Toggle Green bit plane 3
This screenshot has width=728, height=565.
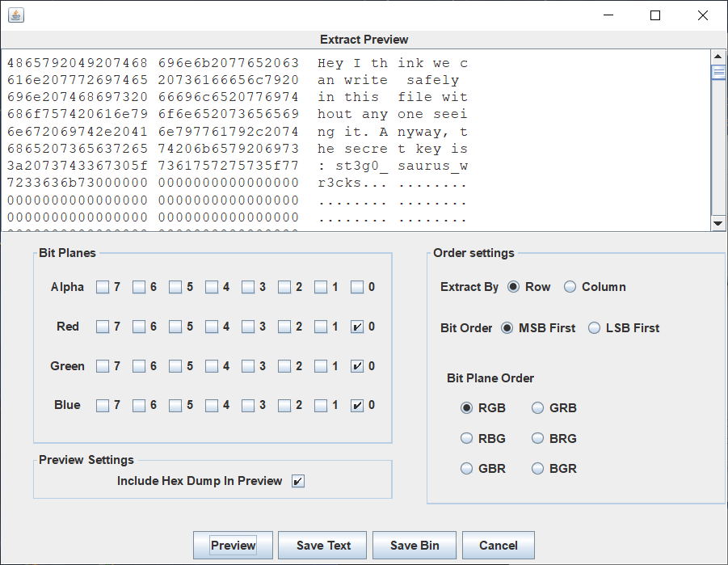248,366
